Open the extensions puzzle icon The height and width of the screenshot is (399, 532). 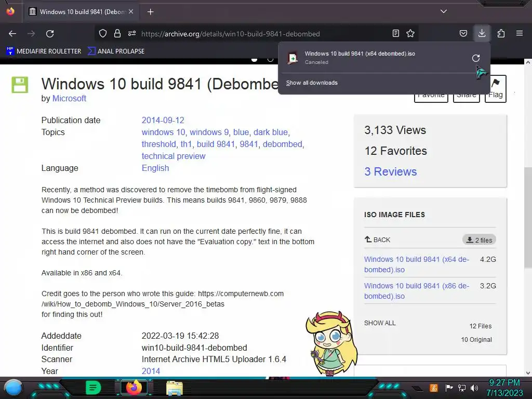501,33
